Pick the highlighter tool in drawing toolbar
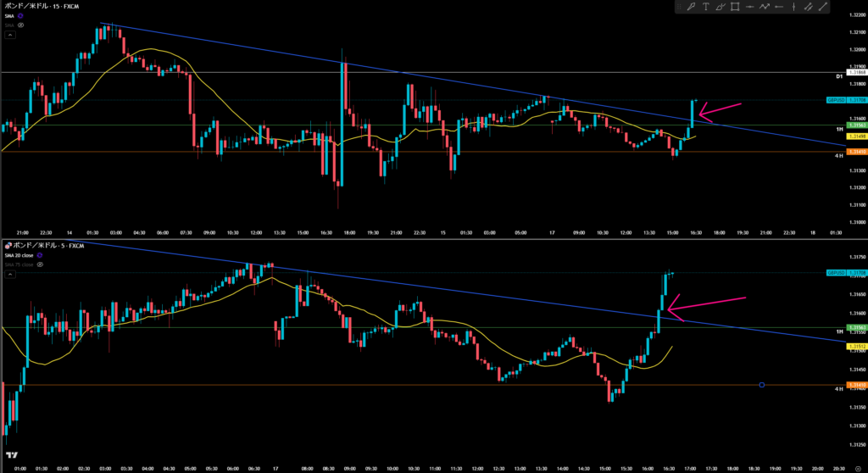Image resolution: width=868 pixels, height=473 pixels. coord(721,7)
